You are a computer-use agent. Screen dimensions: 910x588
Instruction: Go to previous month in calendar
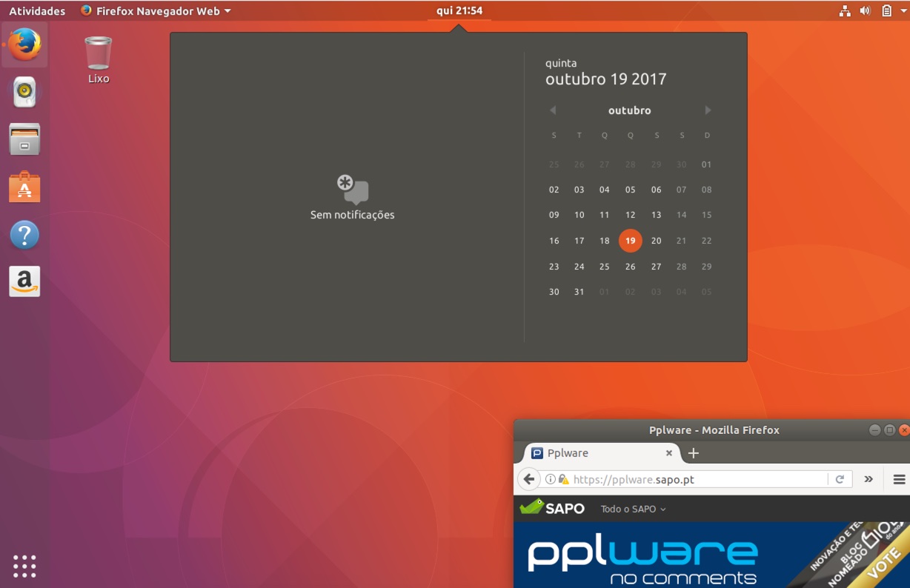tap(553, 110)
